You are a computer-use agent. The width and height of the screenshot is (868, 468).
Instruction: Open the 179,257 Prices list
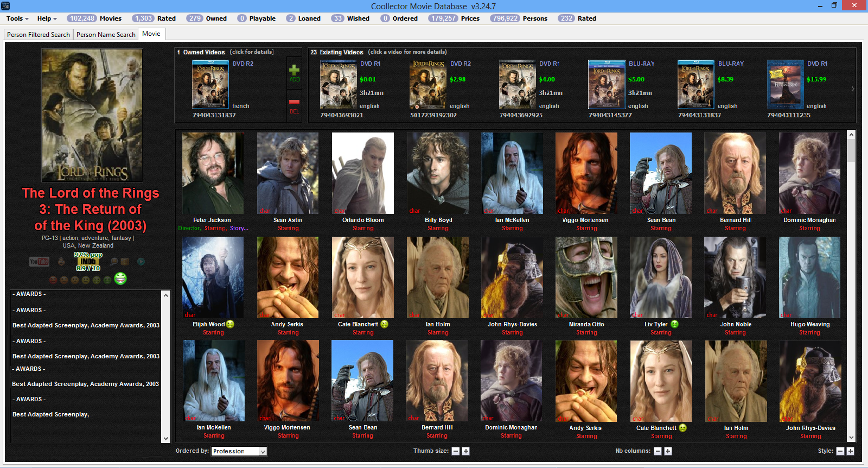(454, 18)
